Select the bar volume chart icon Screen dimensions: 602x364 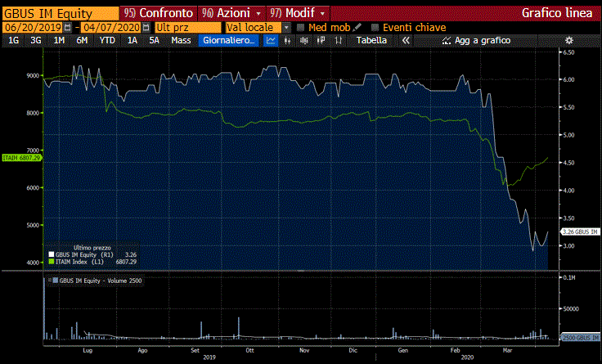click(x=304, y=40)
